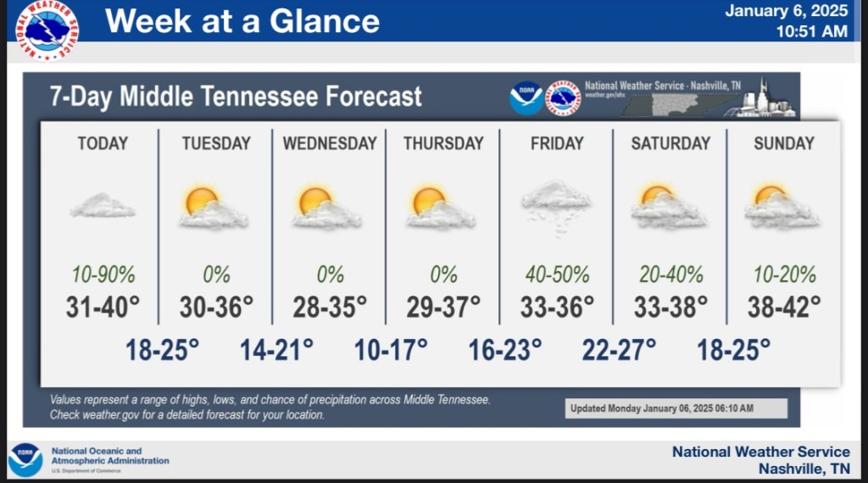Click the National Weather Service Nashville footer text
This screenshot has height=483, width=868.
click(x=760, y=459)
